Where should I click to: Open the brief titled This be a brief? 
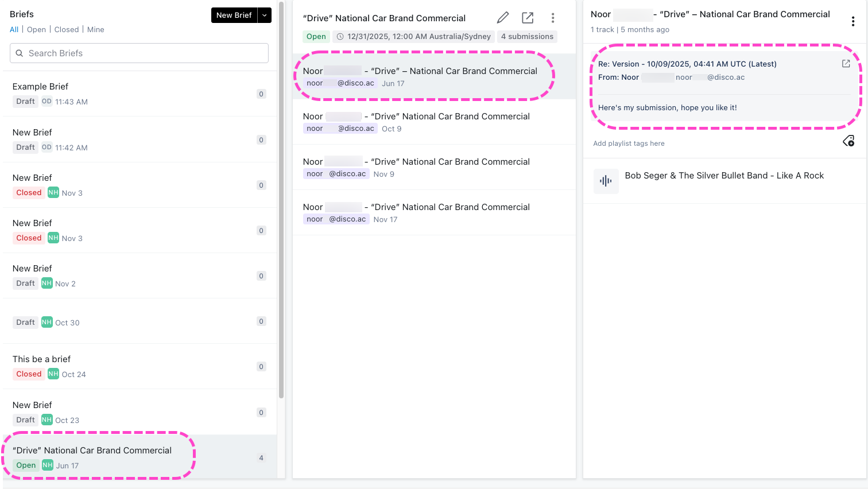(139, 366)
